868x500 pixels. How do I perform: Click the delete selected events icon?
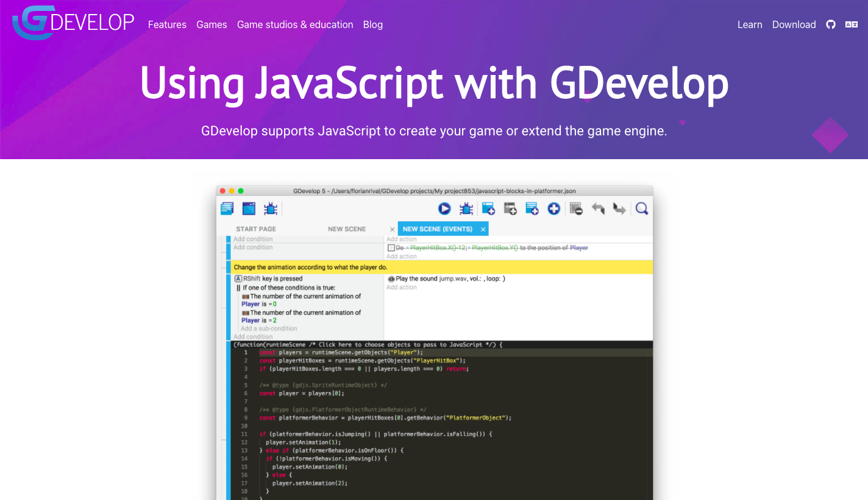coord(576,209)
